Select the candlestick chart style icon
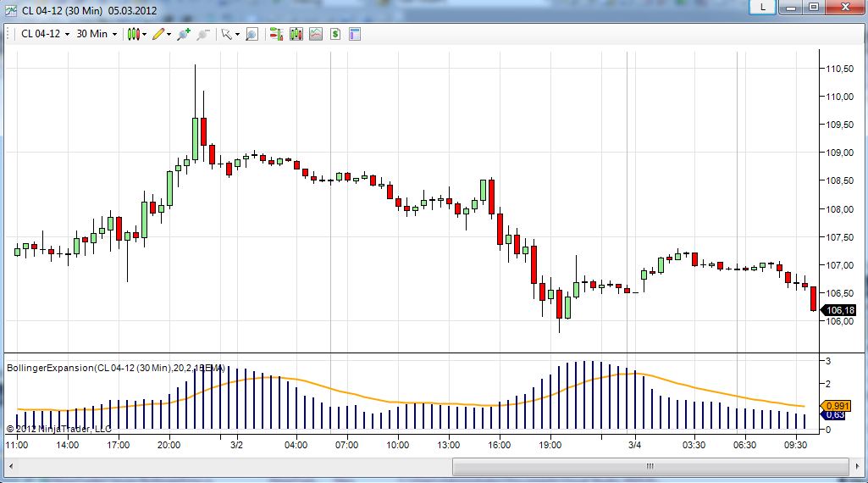868x483 pixels. [133, 34]
